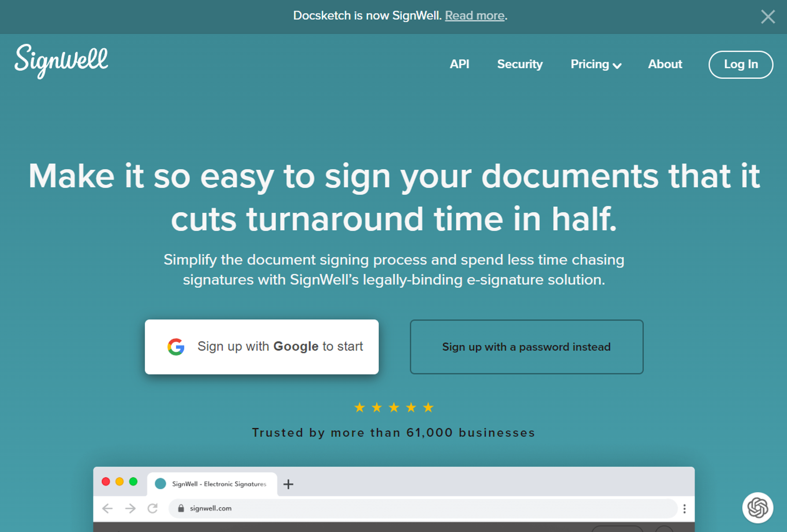Click the SignWell logo
This screenshot has height=532, width=787.
coord(61,62)
